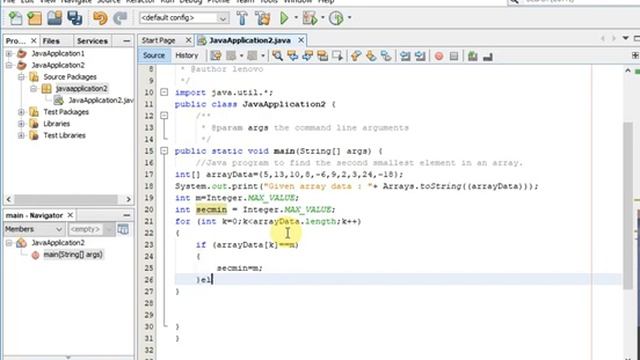The height and width of the screenshot is (360, 640).
Task: Click the Redo arrow icon
Action: 120,18
